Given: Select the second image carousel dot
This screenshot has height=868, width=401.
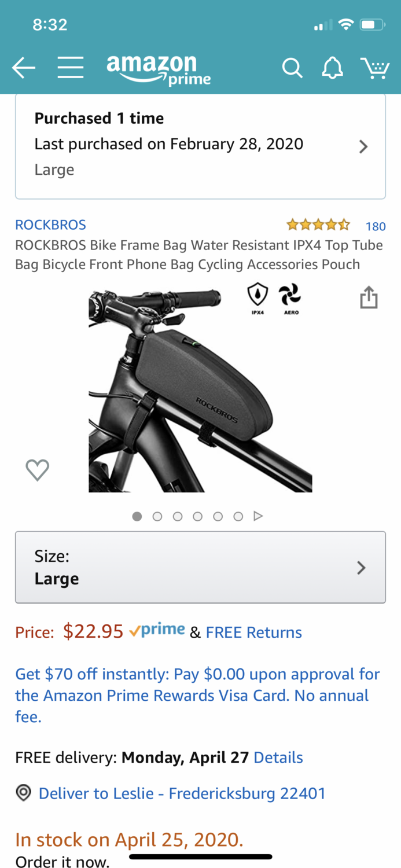Looking at the screenshot, I should pos(157,516).
